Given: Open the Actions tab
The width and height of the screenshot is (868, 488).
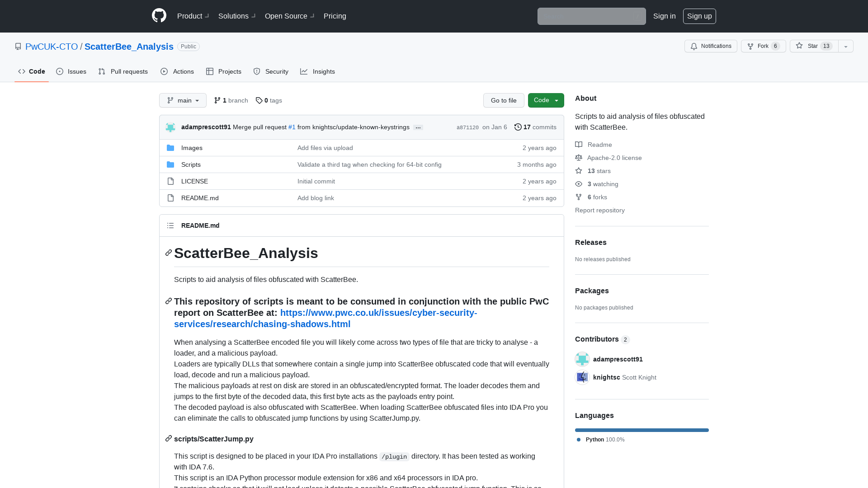Looking at the screenshot, I should click(177, 71).
